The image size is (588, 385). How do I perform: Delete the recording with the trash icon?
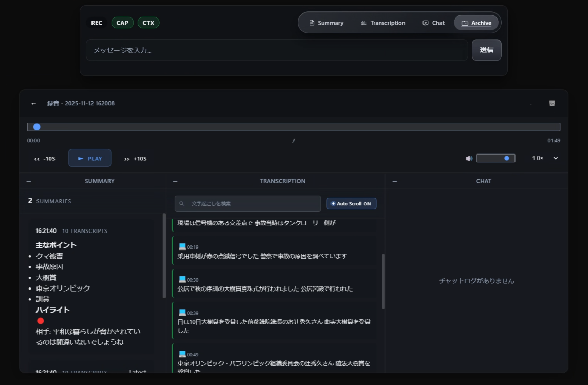click(x=552, y=103)
